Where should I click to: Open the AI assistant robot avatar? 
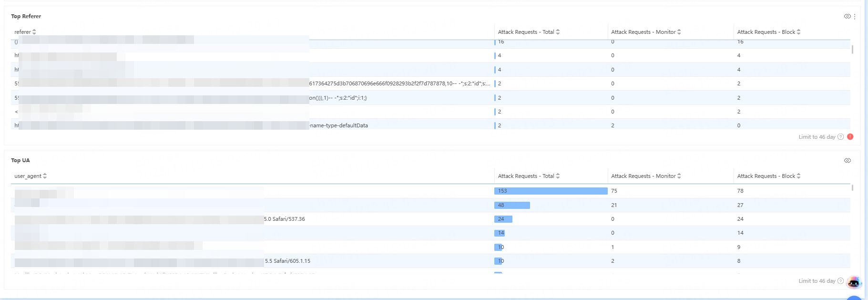[x=854, y=282]
